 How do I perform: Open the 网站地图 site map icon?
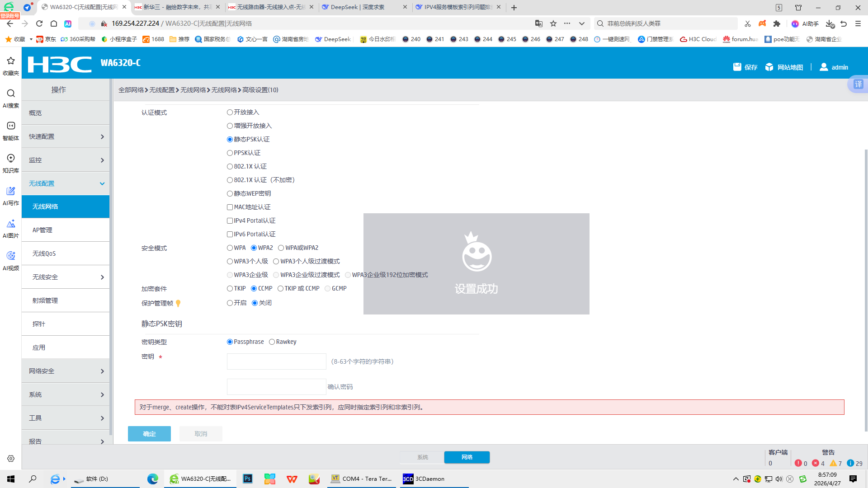[769, 67]
